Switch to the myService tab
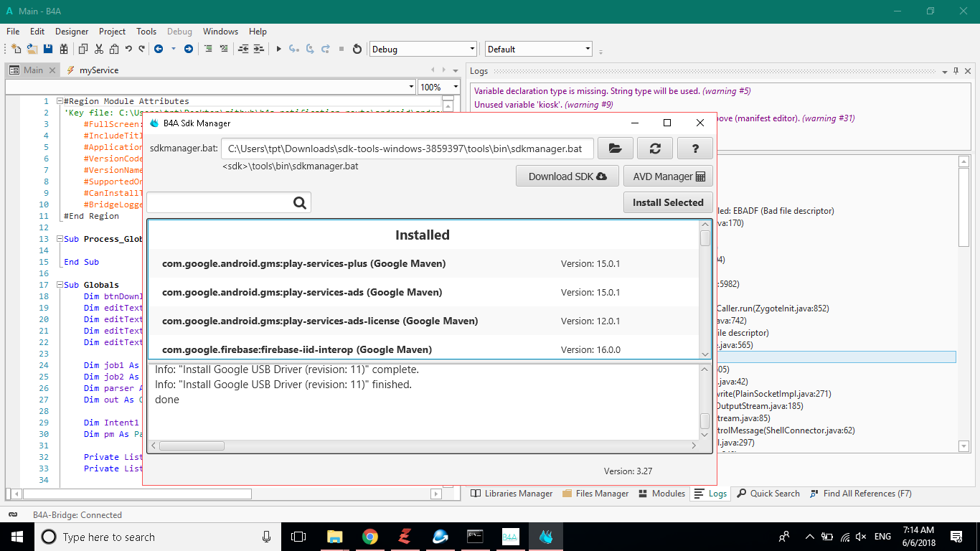The width and height of the screenshot is (980, 551). coord(93,70)
